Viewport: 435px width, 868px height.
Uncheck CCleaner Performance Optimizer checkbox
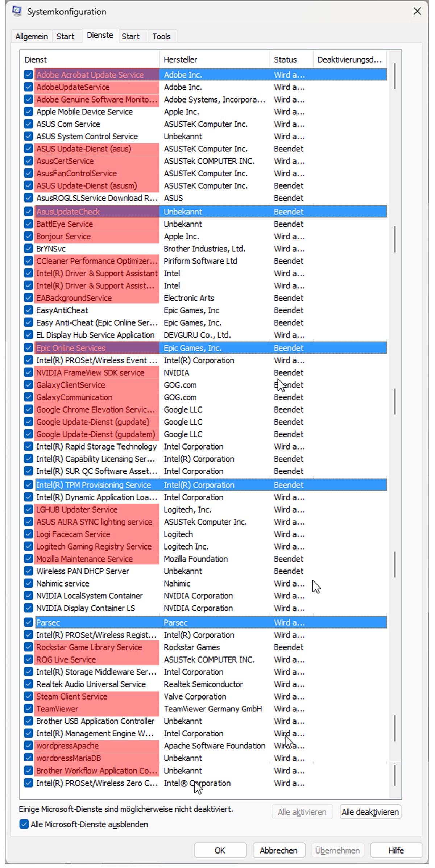coord(28,261)
